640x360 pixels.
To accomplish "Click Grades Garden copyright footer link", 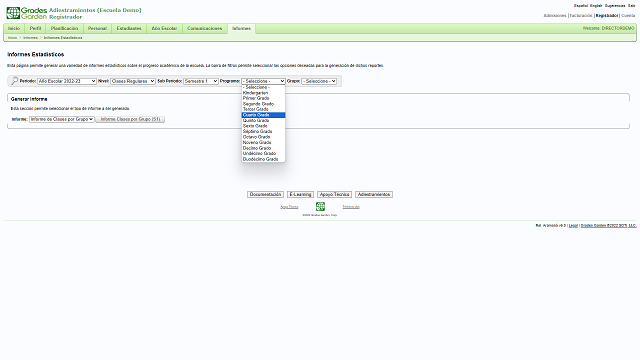I will [x=608, y=225].
